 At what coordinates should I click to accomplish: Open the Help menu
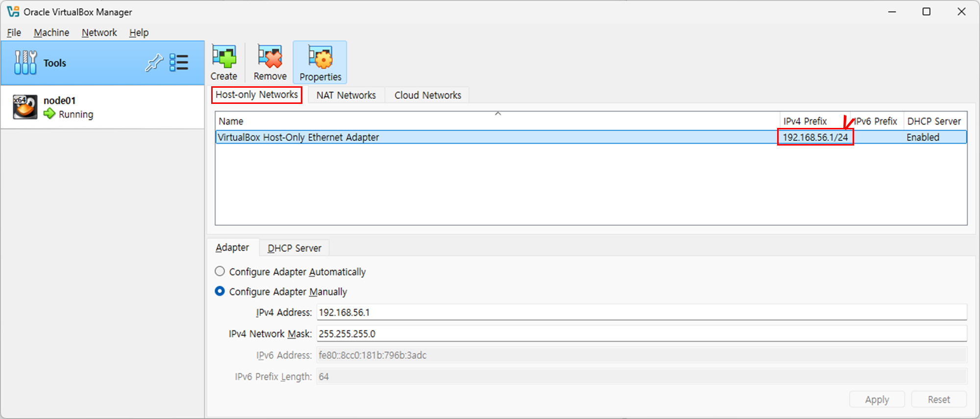click(x=139, y=33)
